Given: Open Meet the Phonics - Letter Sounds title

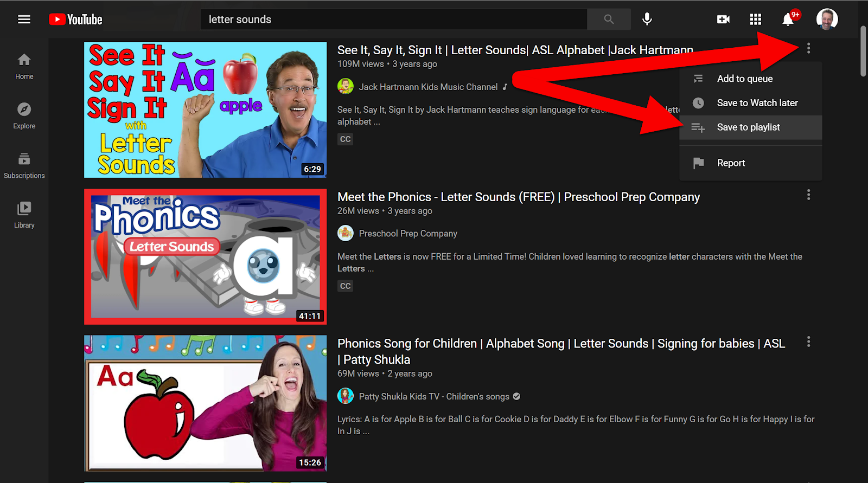Looking at the screenshot, I should click(x=519, y=197).
